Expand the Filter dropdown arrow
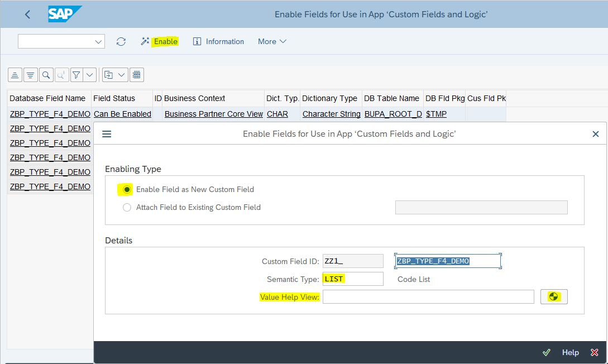This screenshot has width=608, height=364. click(89, 74)
